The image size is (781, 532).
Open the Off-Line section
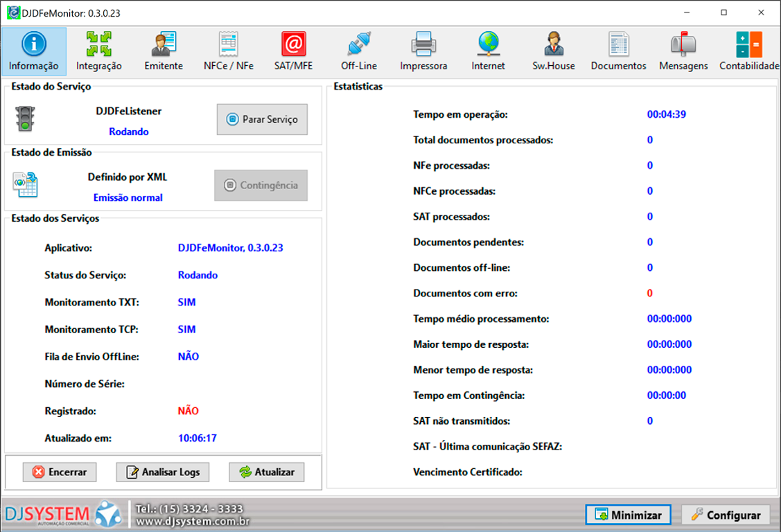click(x=358, y=51)
